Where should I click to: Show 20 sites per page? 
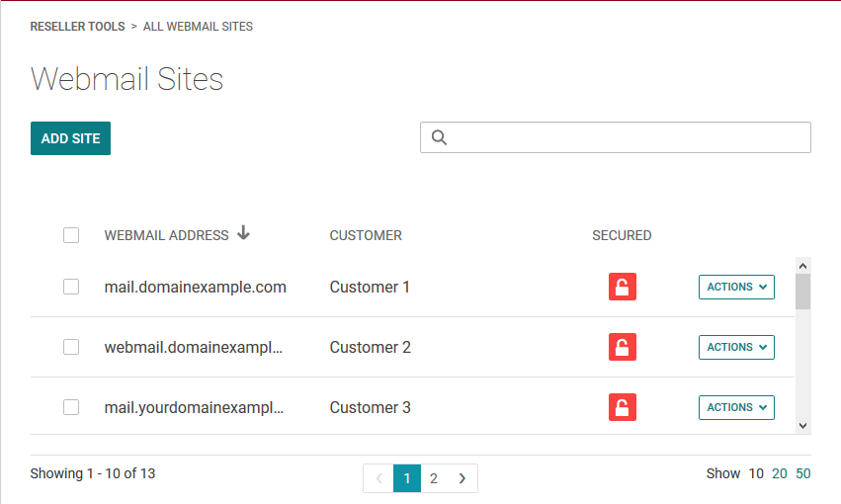tap(780, 473)
